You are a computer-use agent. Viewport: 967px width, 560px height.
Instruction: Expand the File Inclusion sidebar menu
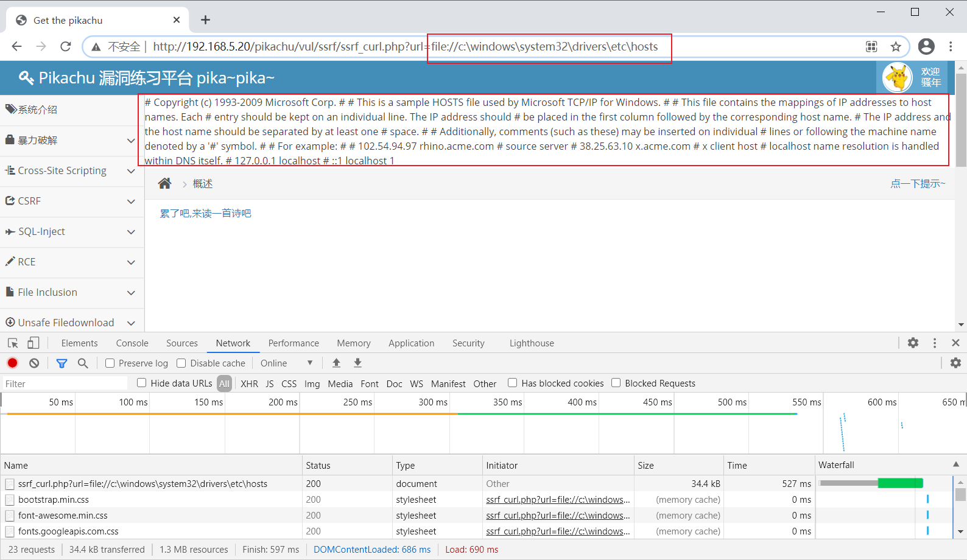[x=72, y=293]
